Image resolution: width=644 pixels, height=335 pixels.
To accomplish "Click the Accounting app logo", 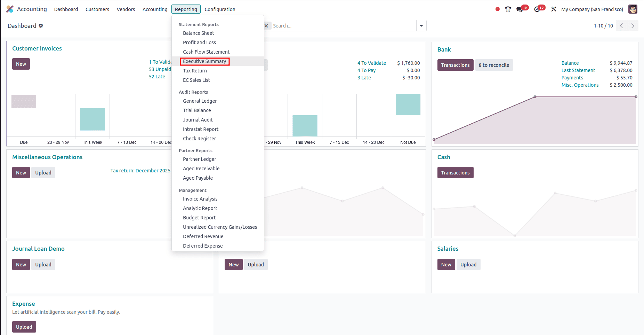I will point(9,9).
